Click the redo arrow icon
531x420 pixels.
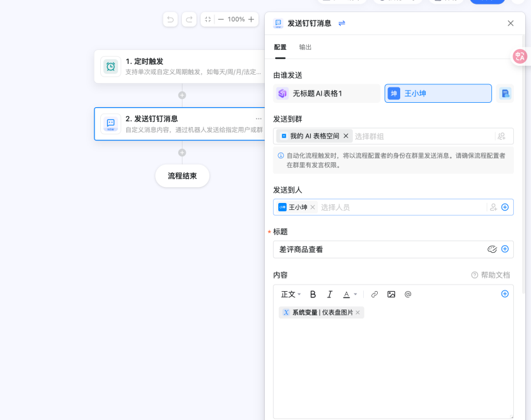click(x=189, y=20)
